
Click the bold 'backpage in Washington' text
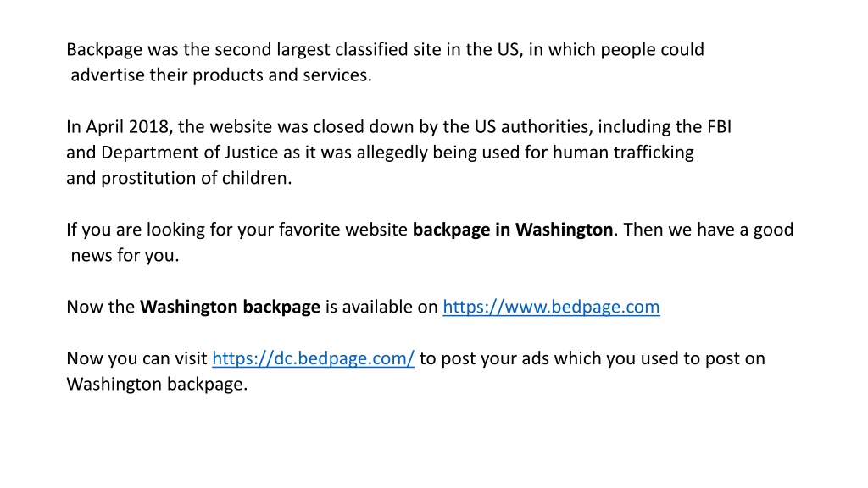click(x=513, y=230)
